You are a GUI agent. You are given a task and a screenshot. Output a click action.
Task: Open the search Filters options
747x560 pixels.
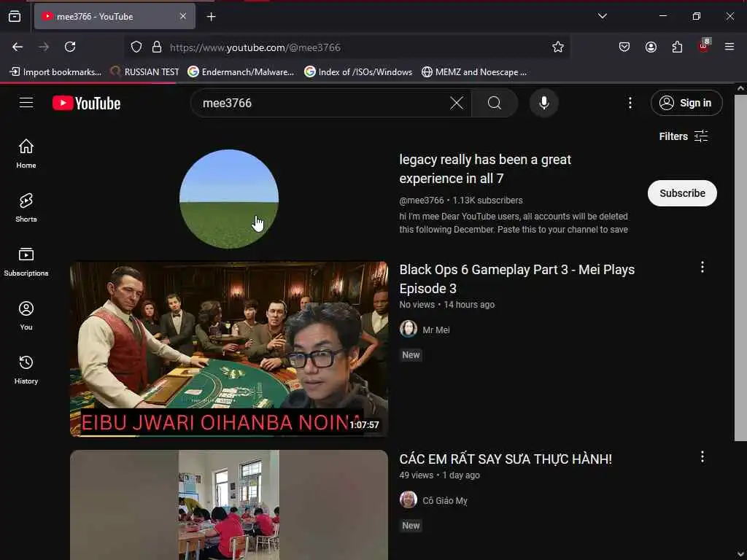[684, 136]
